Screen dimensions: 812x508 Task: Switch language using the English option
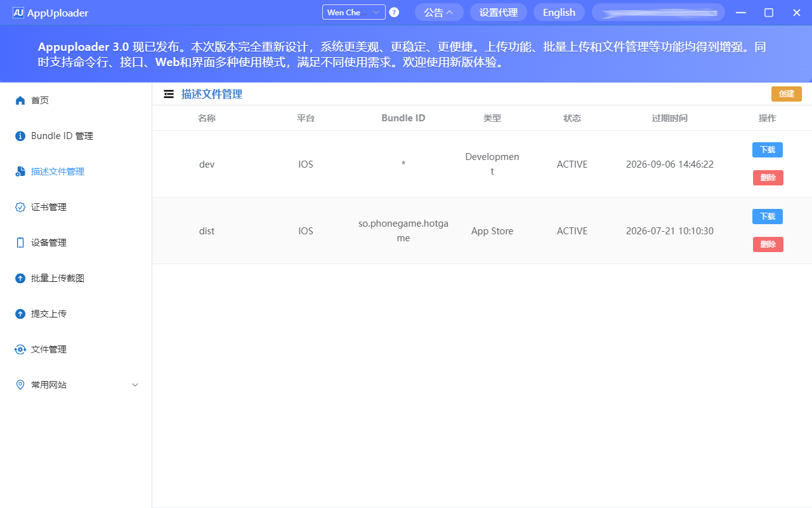pos(559,12)
